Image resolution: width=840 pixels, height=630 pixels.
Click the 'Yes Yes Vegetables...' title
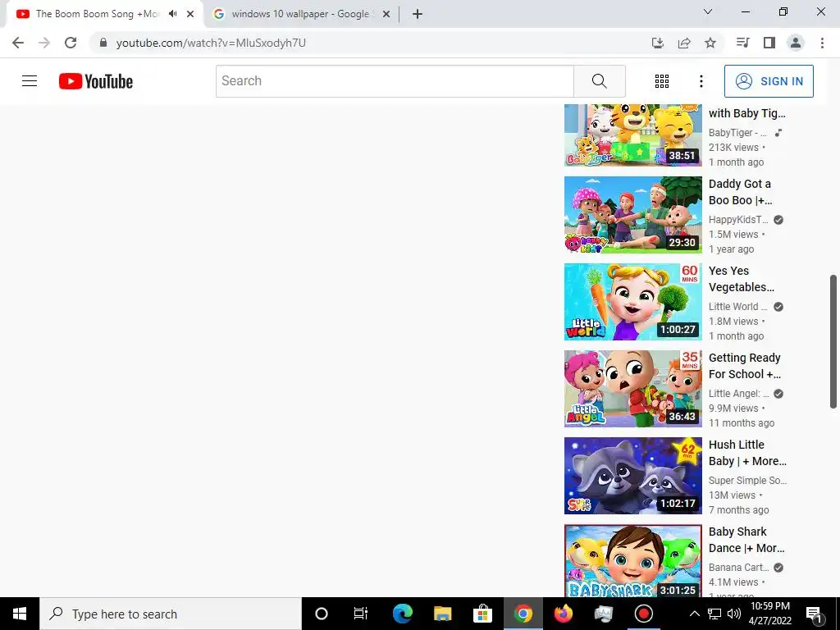click(x=742, y=279)
